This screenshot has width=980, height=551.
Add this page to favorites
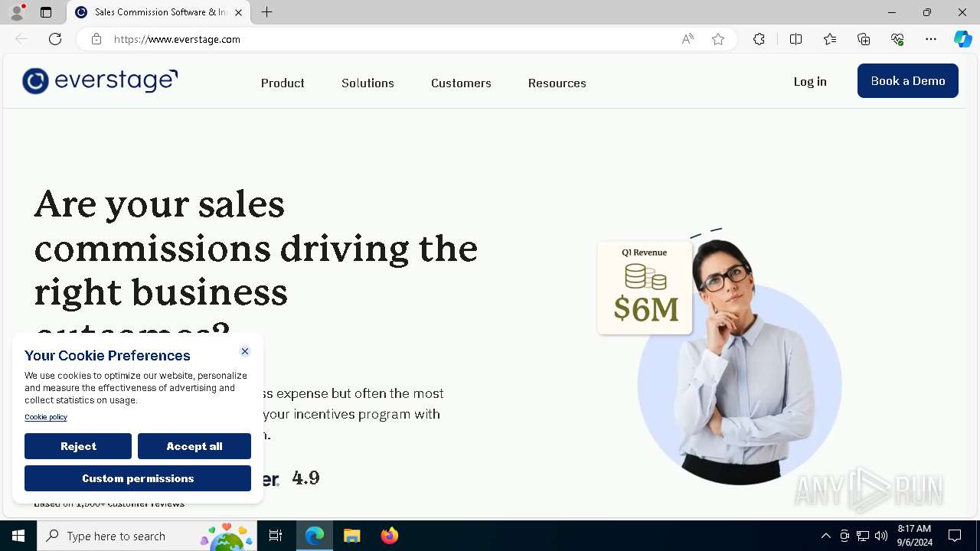718,39
